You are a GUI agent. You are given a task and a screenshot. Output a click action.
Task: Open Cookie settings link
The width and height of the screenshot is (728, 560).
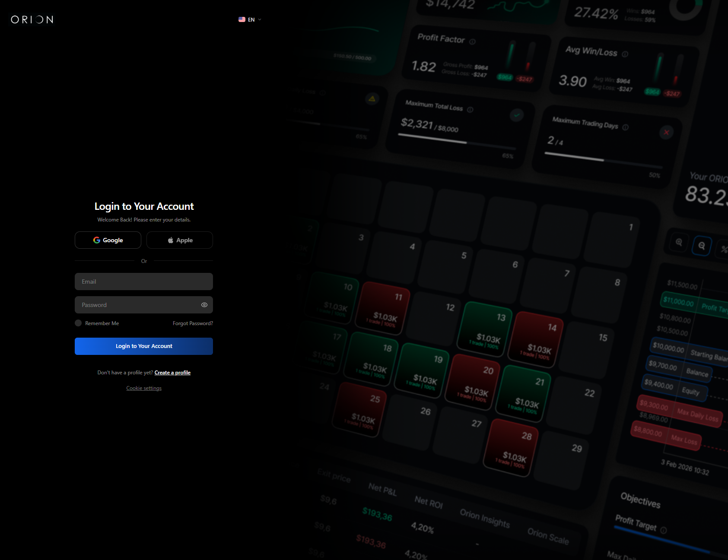144,388
